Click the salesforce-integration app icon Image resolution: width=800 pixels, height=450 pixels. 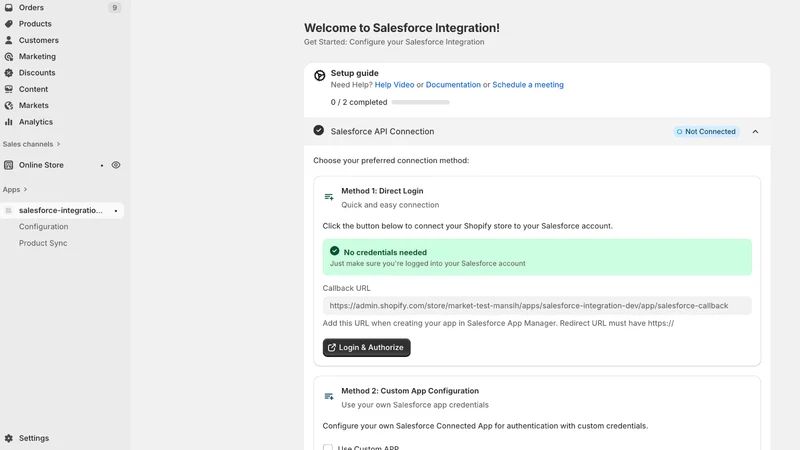coord(9,211)
